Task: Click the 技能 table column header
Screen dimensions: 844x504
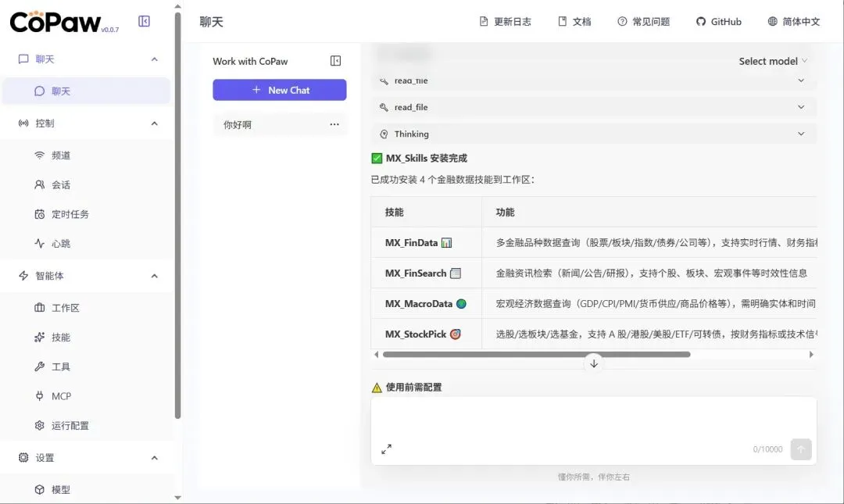Action: (427, 213)
